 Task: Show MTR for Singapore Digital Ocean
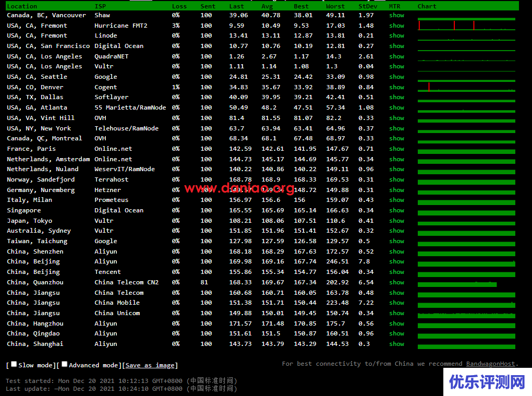[x=396, y=210]
